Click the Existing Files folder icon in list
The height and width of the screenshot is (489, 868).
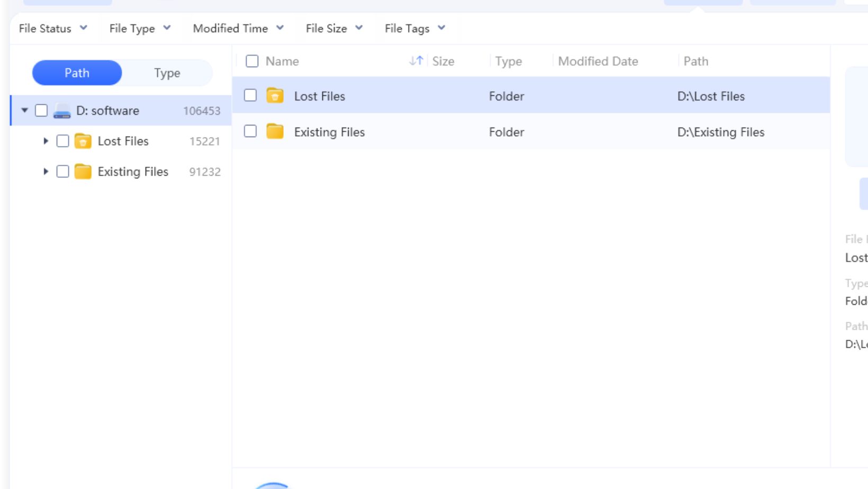point(275,132)
